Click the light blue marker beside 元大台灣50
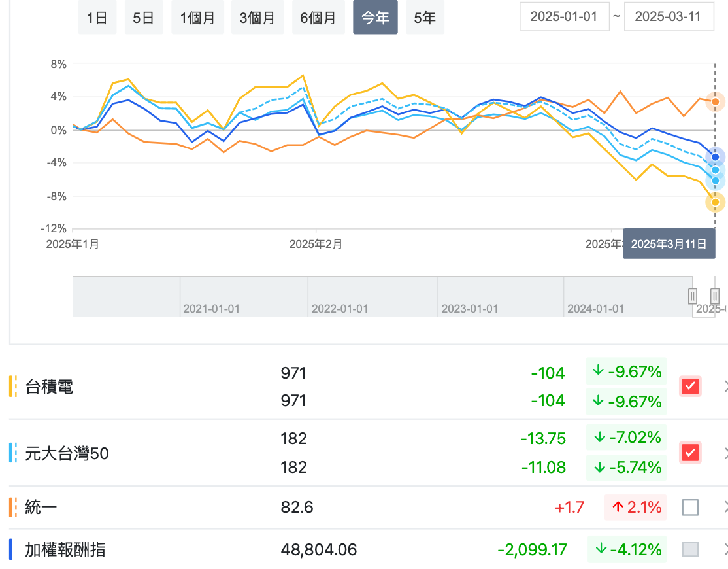728x569 pixels. coord(13,453)
